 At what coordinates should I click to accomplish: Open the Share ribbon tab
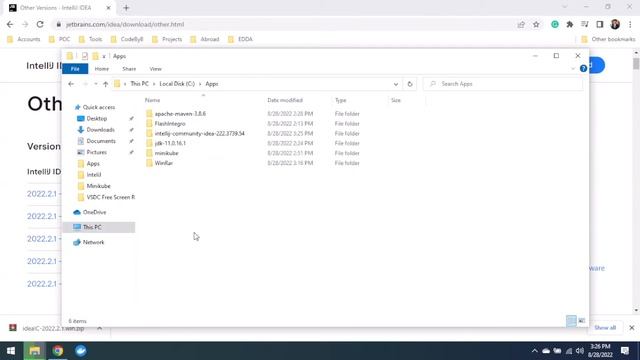(x=129, y=69)
